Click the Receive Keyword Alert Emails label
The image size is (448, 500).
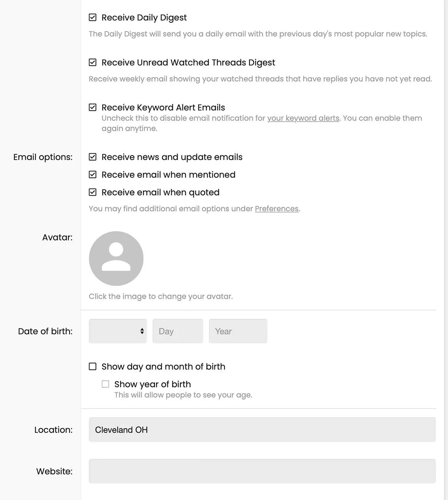[163, 108]
